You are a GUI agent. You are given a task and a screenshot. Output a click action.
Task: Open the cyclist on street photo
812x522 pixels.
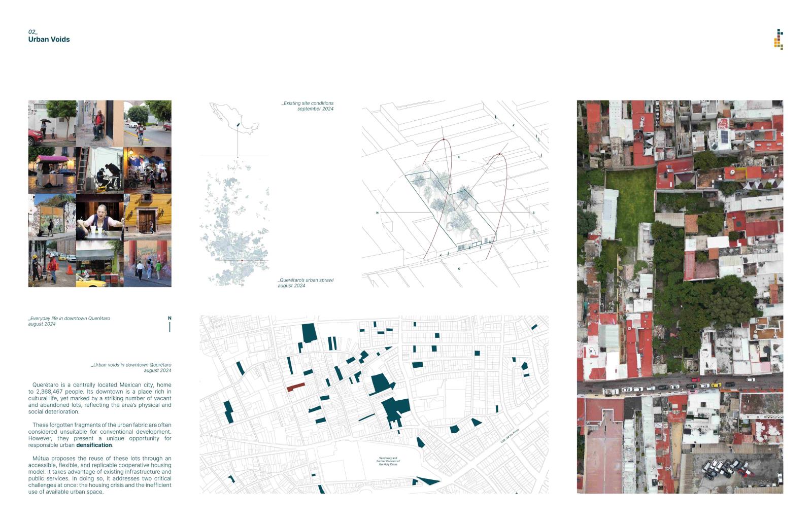coord(147,123)
